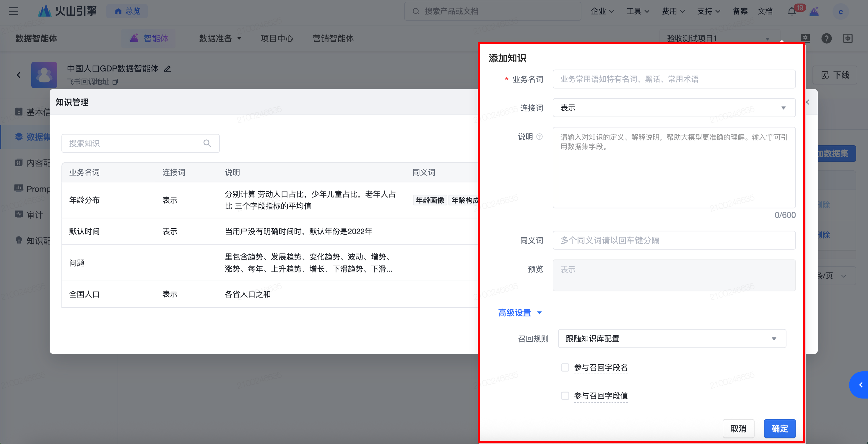
Task: Open the 支持 menu
Action: click(x=709, y=12)
